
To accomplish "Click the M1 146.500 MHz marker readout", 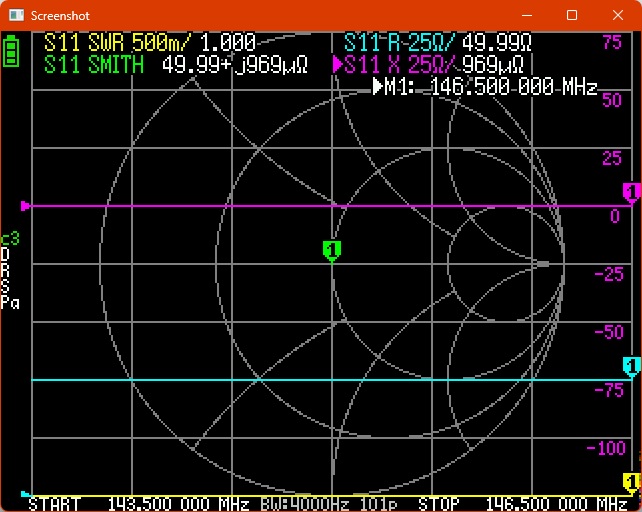I will 485,88.
